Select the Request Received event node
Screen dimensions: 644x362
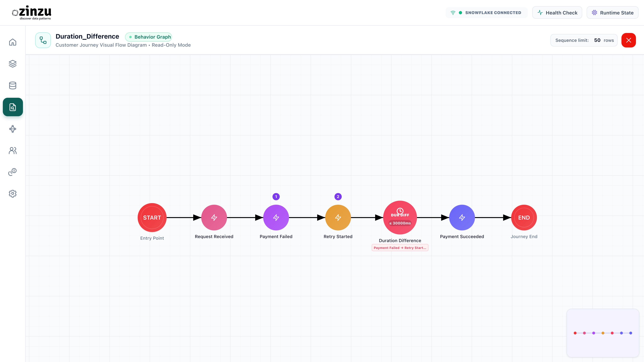(214, 218)
